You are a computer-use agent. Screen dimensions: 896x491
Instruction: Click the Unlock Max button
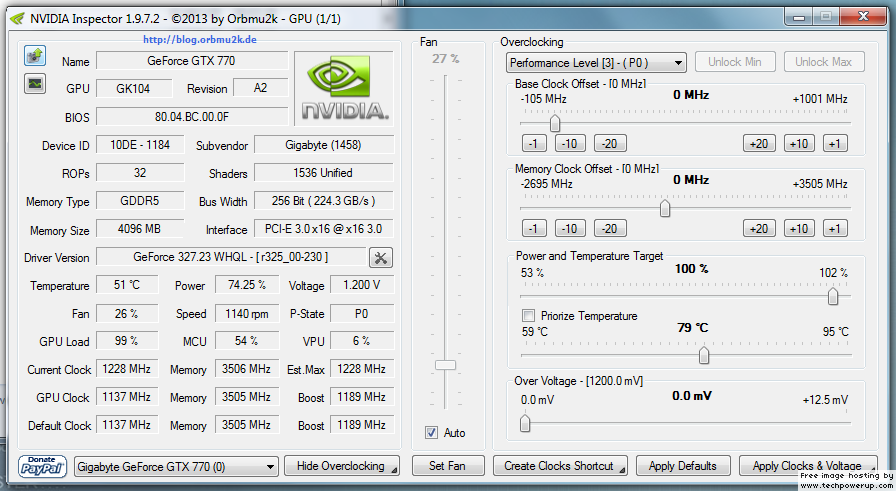(x=823, y=62)
